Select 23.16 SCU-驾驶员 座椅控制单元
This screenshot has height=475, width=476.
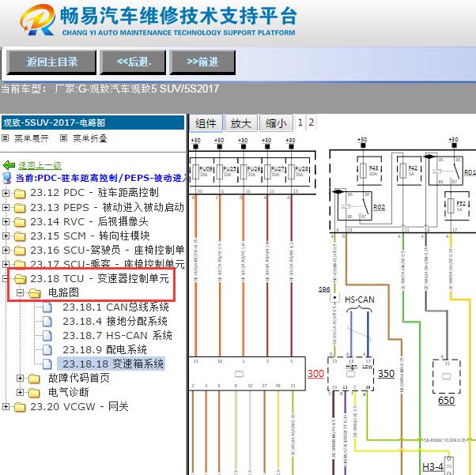click(x=108, y=250)
